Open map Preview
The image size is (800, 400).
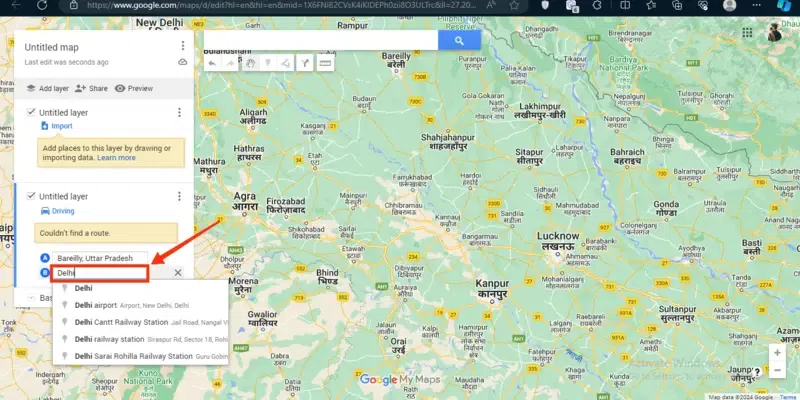[134, 88]
